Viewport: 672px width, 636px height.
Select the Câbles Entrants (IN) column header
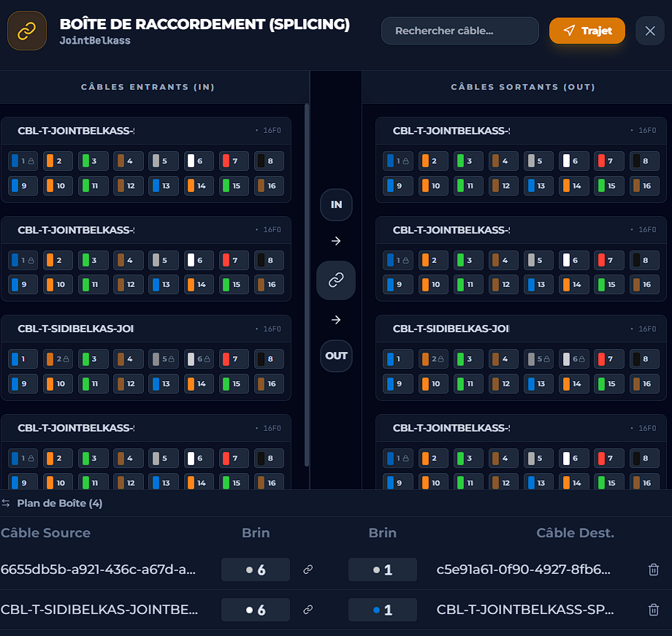[x=148, y=87]
